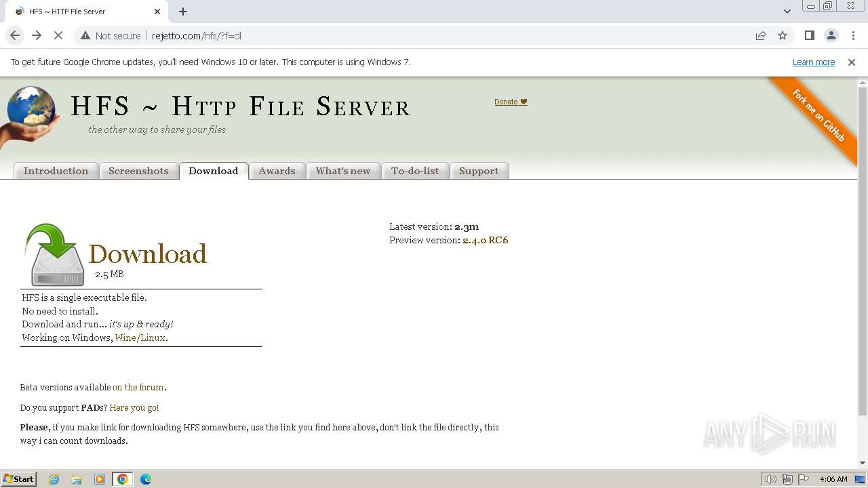Stop page loading with X button
This screenshot has height=488, width=868.
point(58,36)
